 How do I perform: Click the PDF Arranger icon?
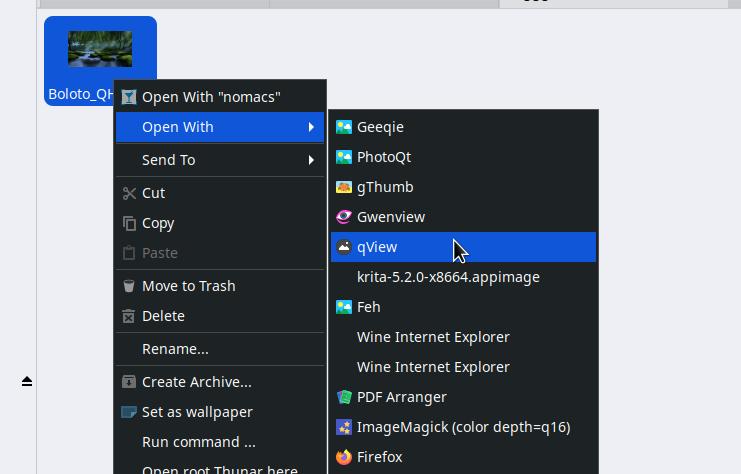(x=344, y=397)
